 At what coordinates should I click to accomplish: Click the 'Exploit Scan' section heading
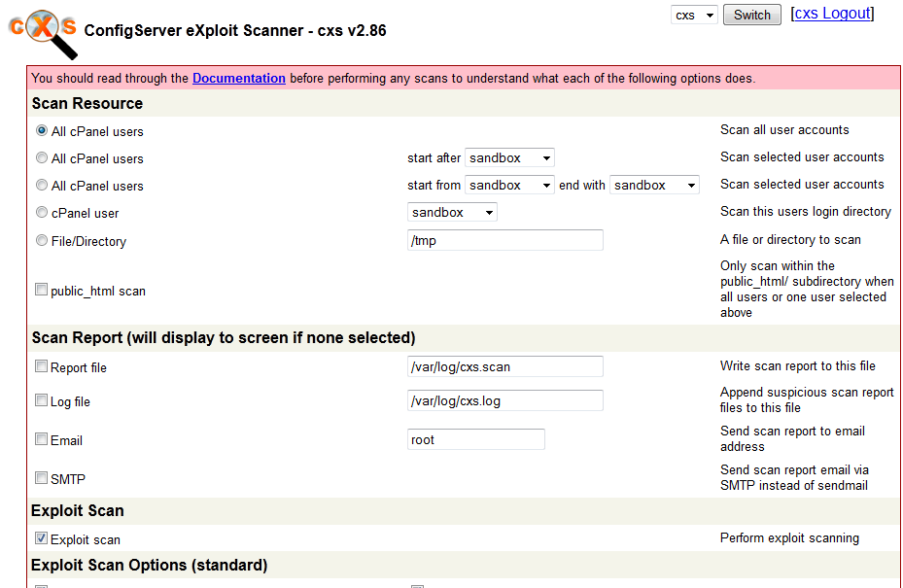click(77, 511)
